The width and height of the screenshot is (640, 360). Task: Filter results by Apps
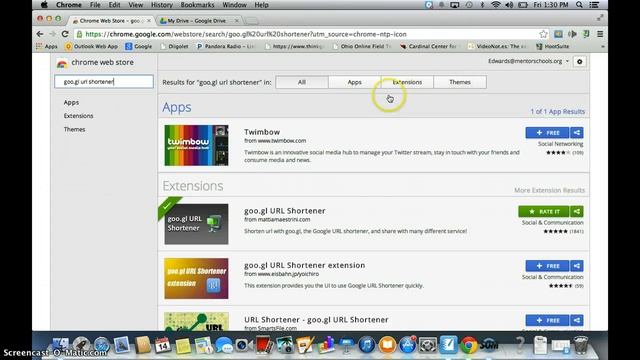point(354,82)
